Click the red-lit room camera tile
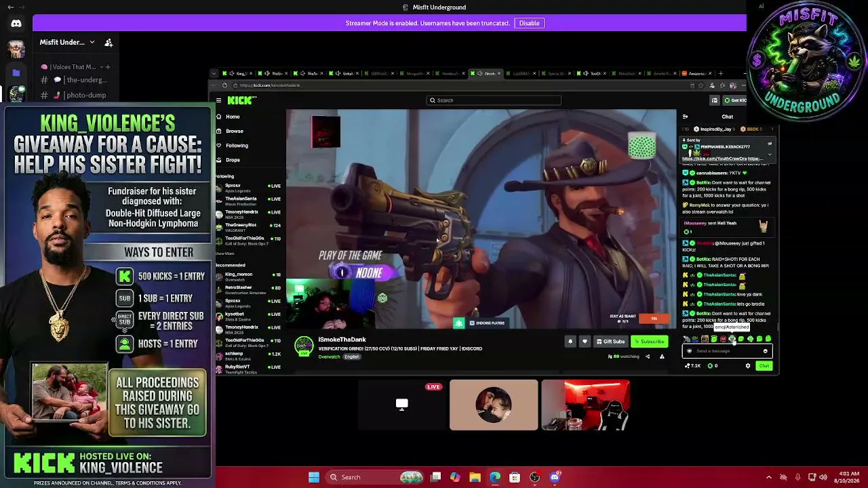Image resolution: width=868 pixels, height=488 pixels. [585, 405]
